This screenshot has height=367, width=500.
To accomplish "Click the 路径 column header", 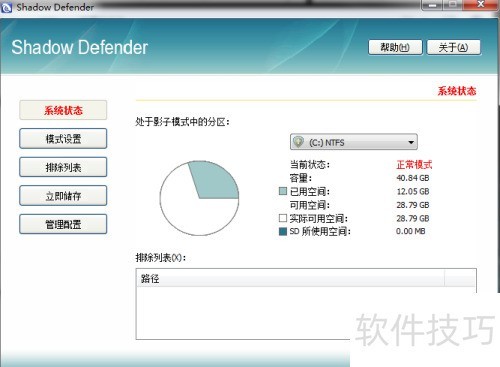I will (290, 278).
